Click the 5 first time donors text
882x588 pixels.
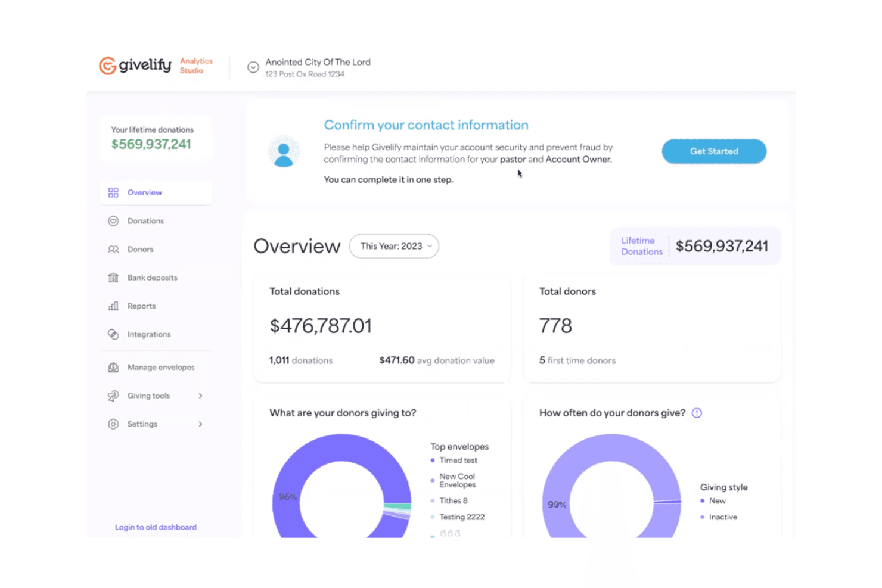(x=577, y=360)
